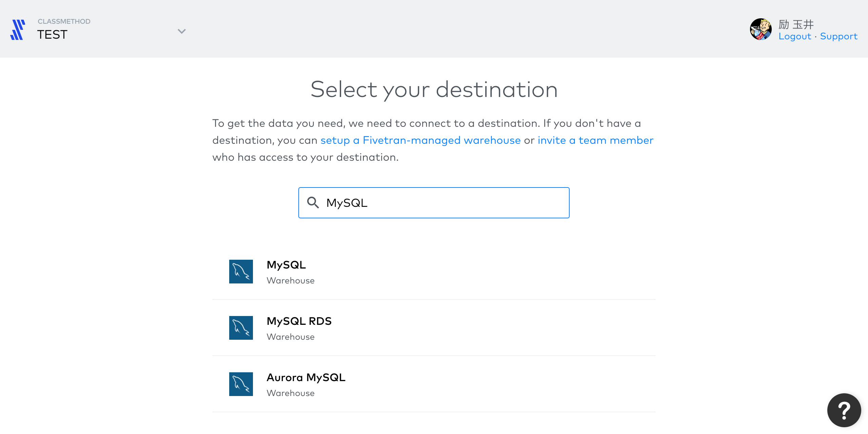
Task: Click inside the destination search field
Action: tap(434, 202)
